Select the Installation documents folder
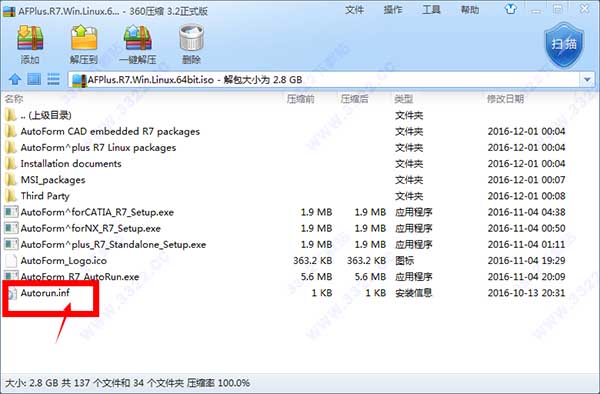Viewport: 600px width, 394px height. [x=300, y=163]
